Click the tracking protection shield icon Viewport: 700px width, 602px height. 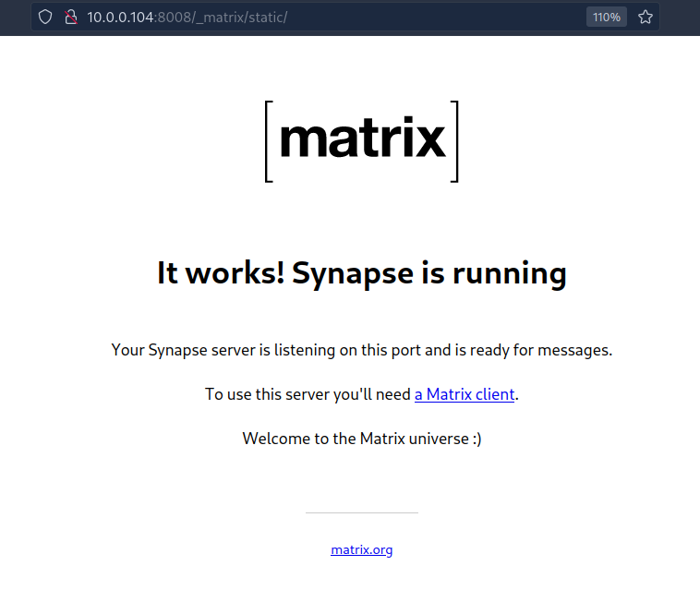pos(45,17)
